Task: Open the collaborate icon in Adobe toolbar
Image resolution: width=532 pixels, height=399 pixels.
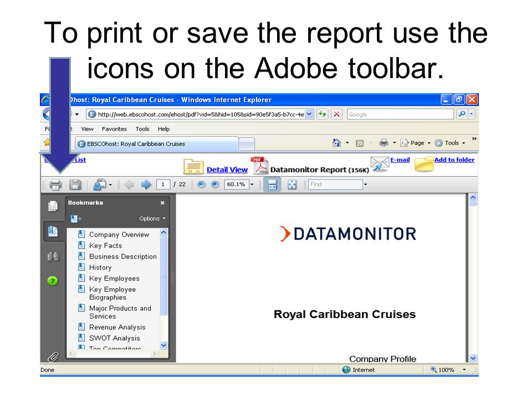Action: point(100,185)
